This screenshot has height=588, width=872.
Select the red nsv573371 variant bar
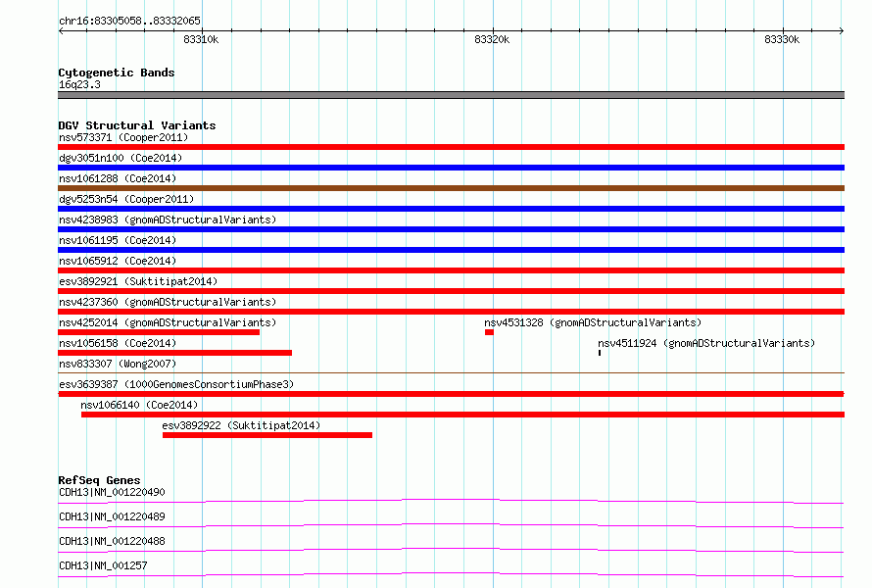tap(451, 147)
